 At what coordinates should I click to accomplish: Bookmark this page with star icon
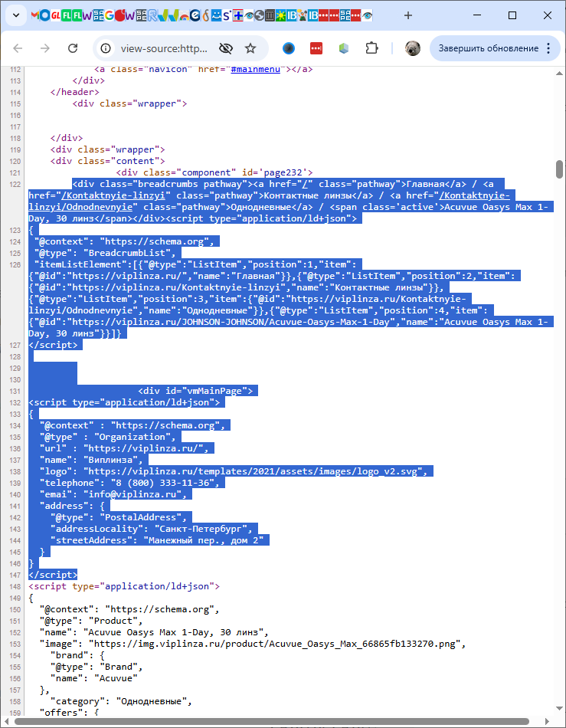point(250,48)
